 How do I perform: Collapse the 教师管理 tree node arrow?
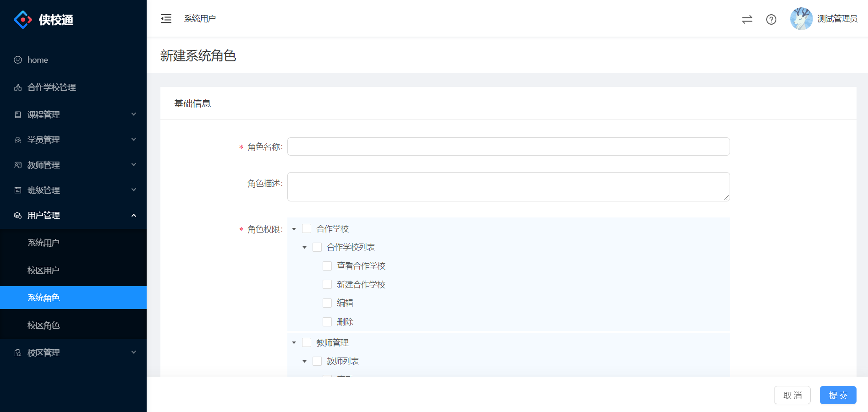click(x=294, y=343)
